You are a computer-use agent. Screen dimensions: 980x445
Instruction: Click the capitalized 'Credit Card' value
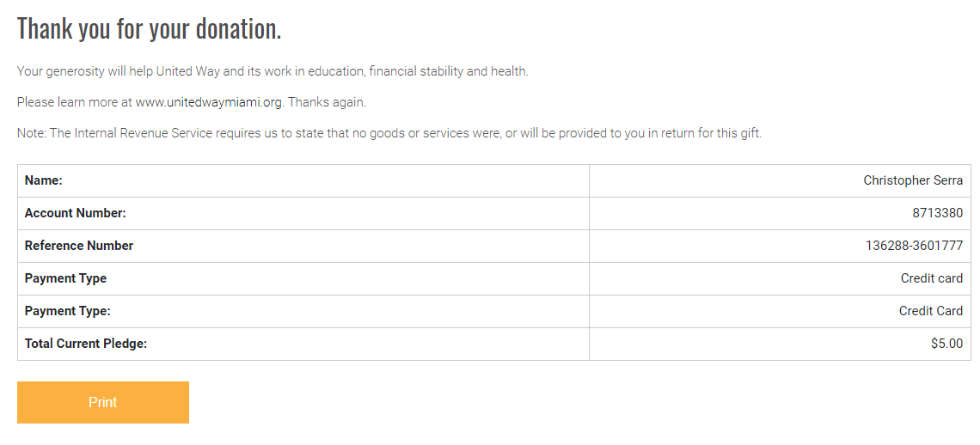tap(930, 311)
